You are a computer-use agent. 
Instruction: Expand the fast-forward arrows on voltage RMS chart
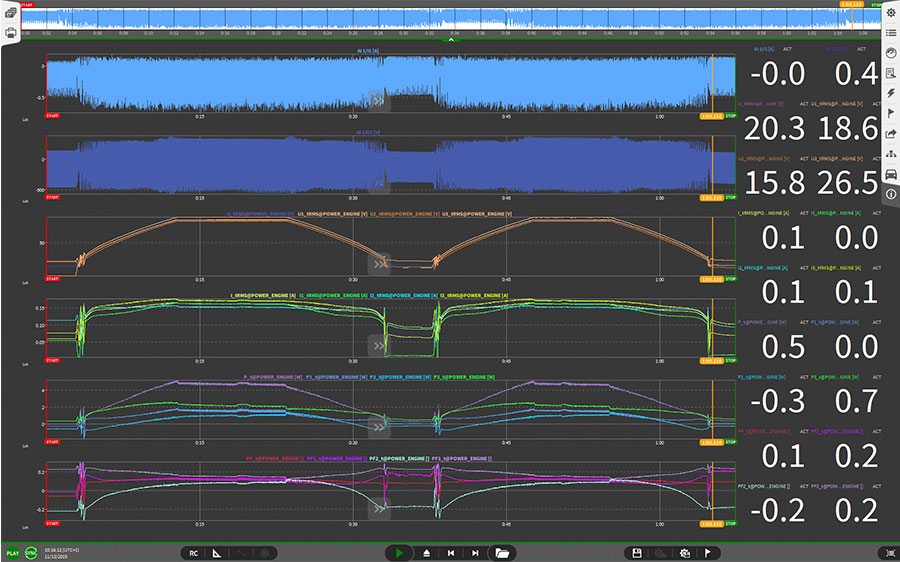(x=379, y=264)
